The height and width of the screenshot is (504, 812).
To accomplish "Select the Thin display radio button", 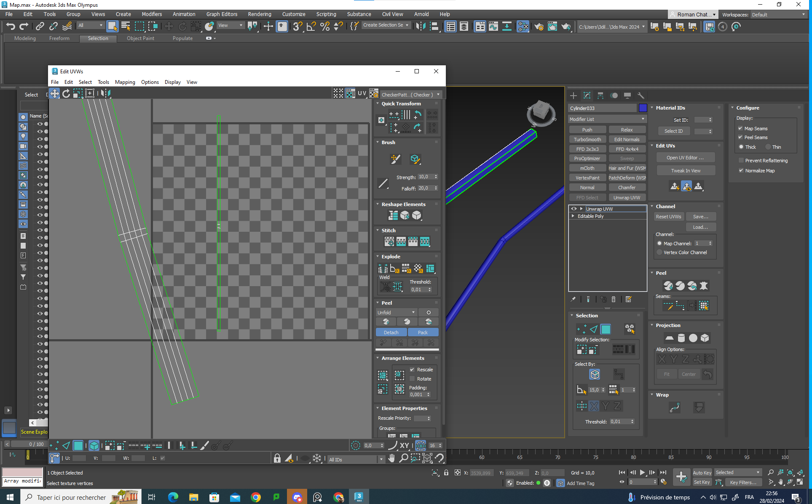I will (768, 147).
